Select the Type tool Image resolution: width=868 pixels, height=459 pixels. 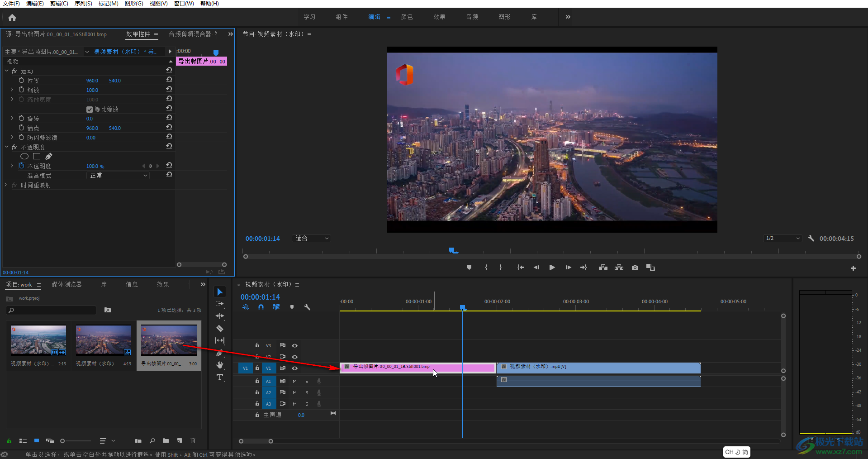tap(220, 377)
